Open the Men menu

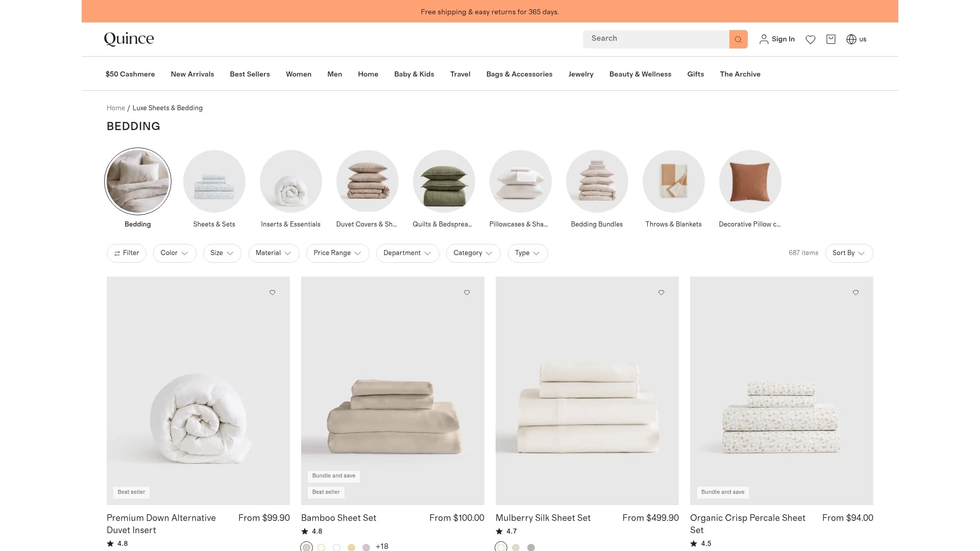pyautogui.click(x=335, y=74)
